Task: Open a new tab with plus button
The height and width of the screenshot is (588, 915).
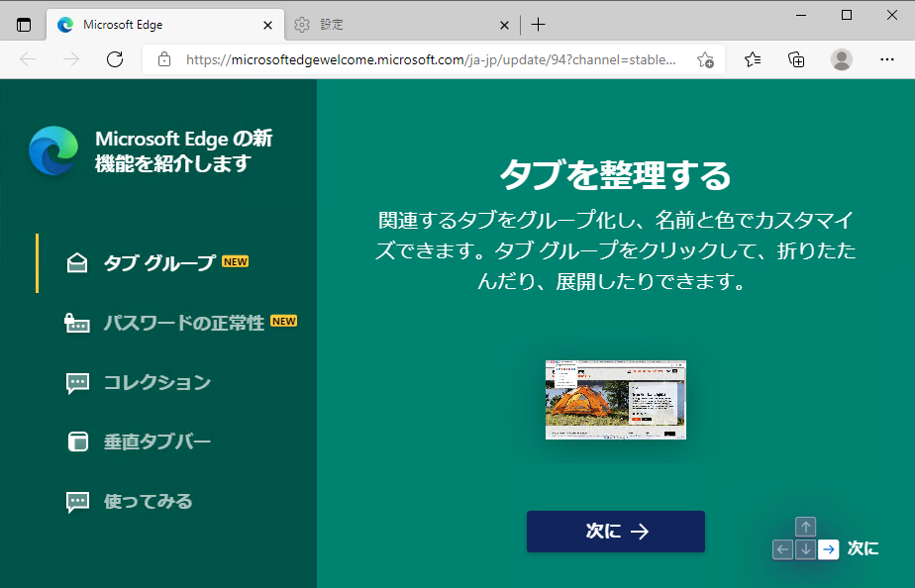Action: 538,25
